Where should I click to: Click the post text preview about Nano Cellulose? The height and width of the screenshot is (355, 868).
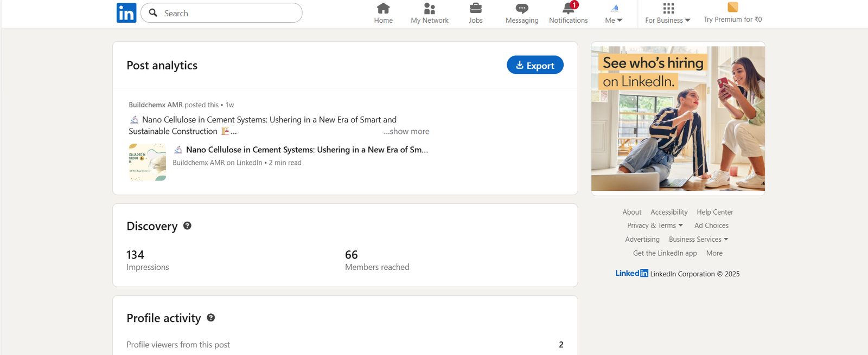click(263, 125)
